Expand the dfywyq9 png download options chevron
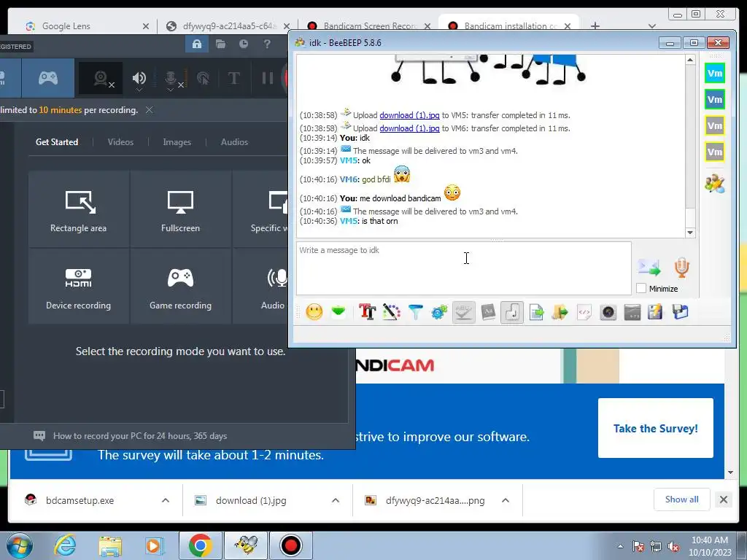This screenshot has height=560, width=747. pyautogui.click(x=506, y=500)
